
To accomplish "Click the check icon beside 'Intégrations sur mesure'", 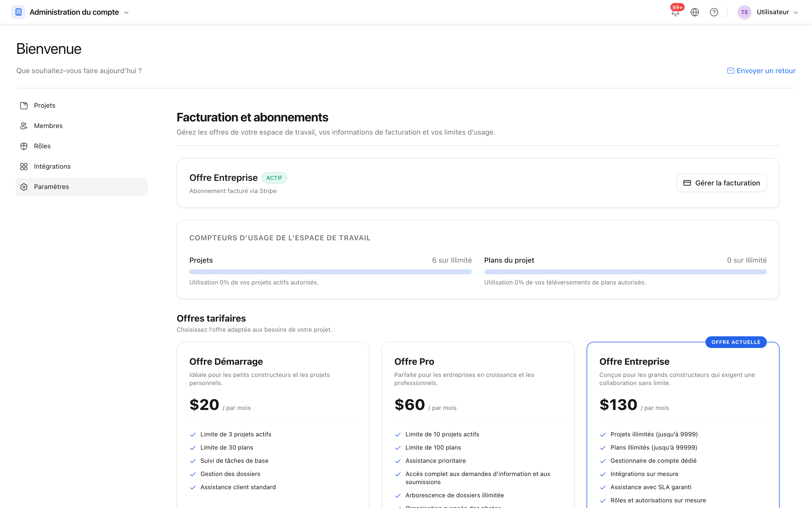I will (x=603, y=474).
